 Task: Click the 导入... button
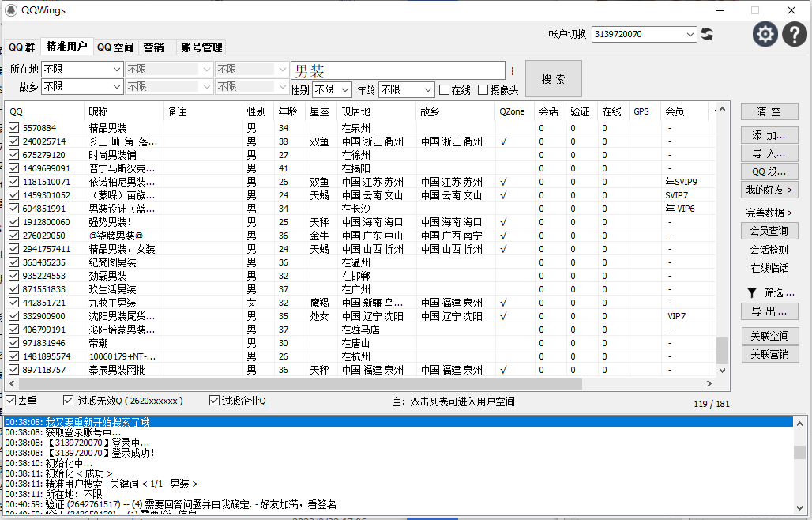tap(769, 153)
